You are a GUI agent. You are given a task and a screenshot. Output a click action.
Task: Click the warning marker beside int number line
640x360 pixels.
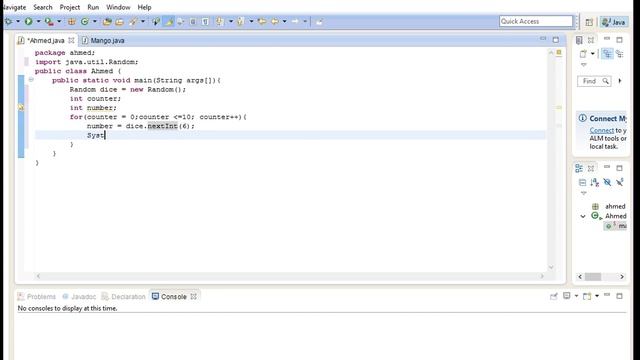(x=21, y=107)
